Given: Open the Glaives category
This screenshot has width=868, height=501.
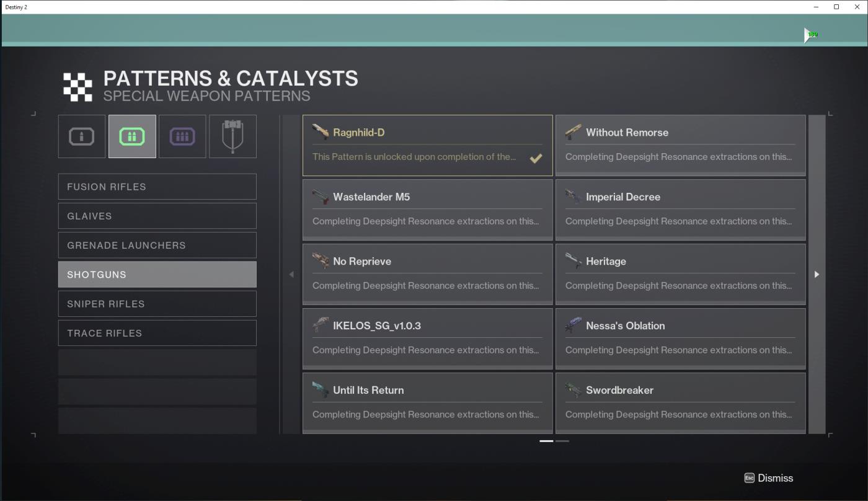Looking at the screenshot, I should (x=157, y=216).
